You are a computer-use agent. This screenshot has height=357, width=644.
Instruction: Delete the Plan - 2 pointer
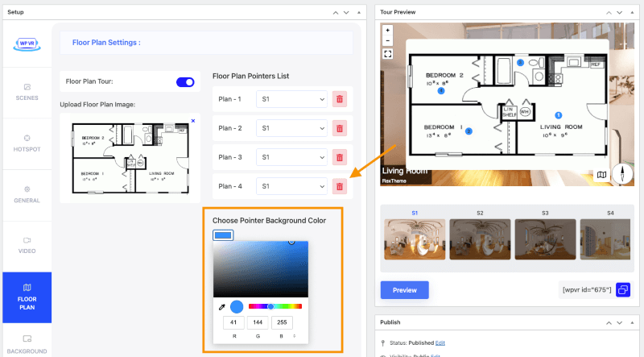(x=340, y=128)
